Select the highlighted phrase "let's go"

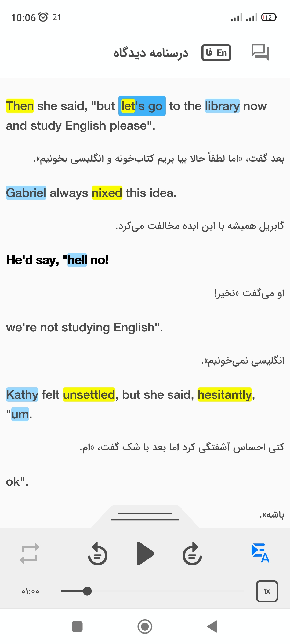tap(142, 106)
